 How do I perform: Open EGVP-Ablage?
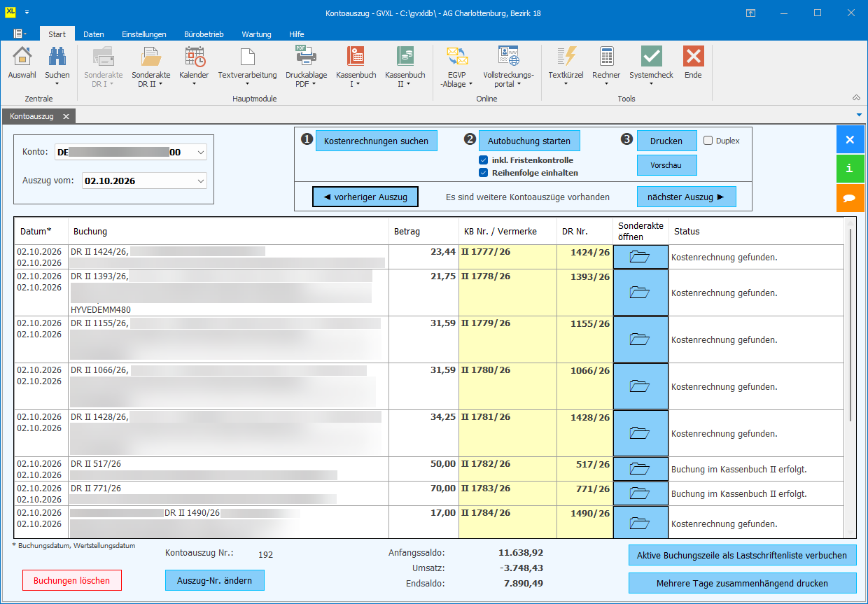pos(456,67)
